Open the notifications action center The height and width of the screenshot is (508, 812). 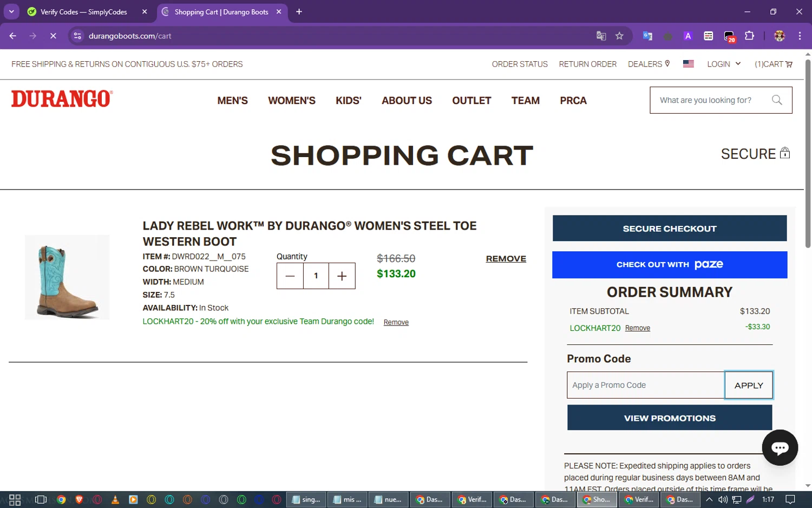point(790,499)
